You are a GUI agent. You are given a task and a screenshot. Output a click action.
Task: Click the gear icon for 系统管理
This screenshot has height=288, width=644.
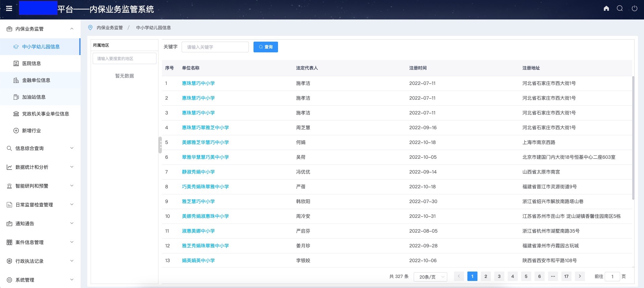click(x=9, y=280)
